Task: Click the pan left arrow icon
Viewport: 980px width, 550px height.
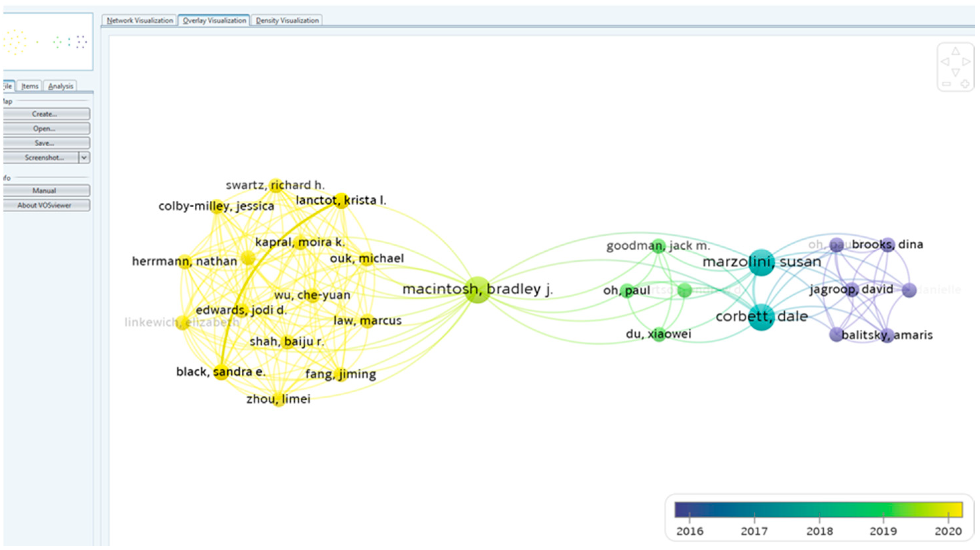Action: pyautogui.click(x=945, y=62)
